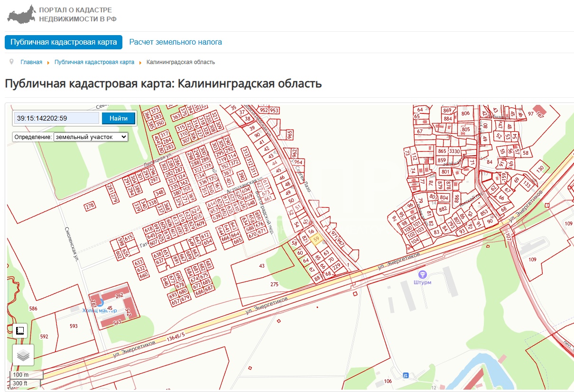The height and width of the screenshot is (392, 574).
Task: Click parcel label 801
Action: pos(445,171)
